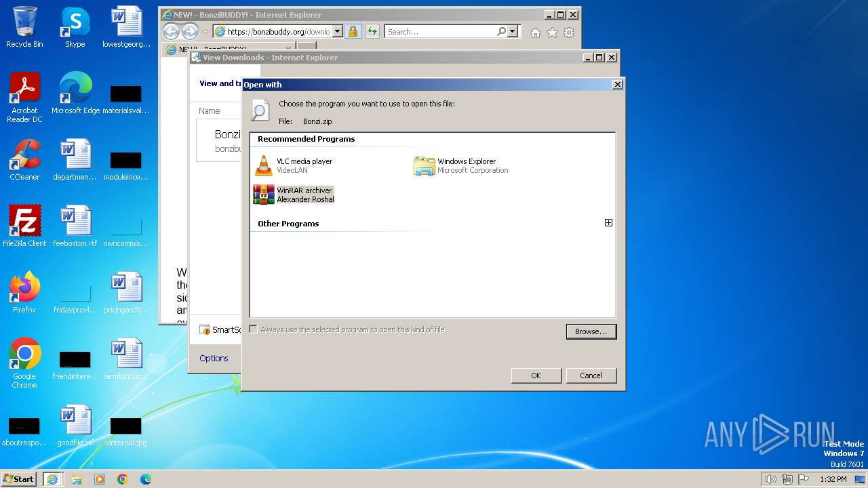Open Favorites star in Internet Explorer

[552, 32]
